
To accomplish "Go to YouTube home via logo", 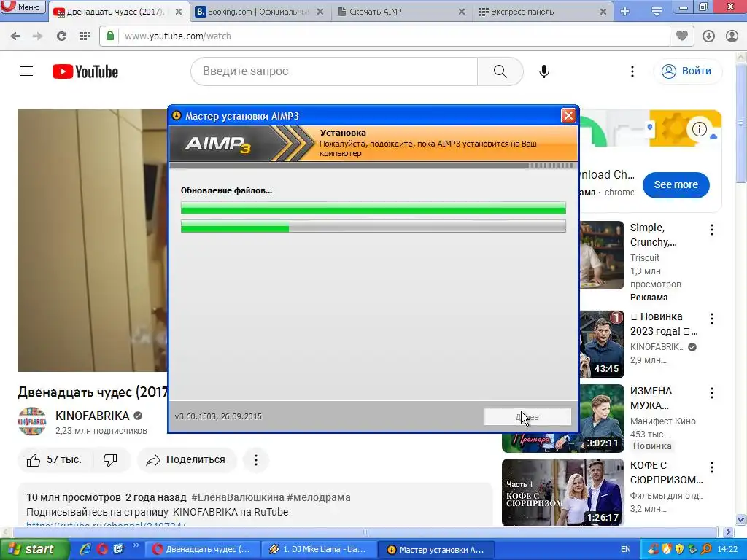I will (85, 71).
